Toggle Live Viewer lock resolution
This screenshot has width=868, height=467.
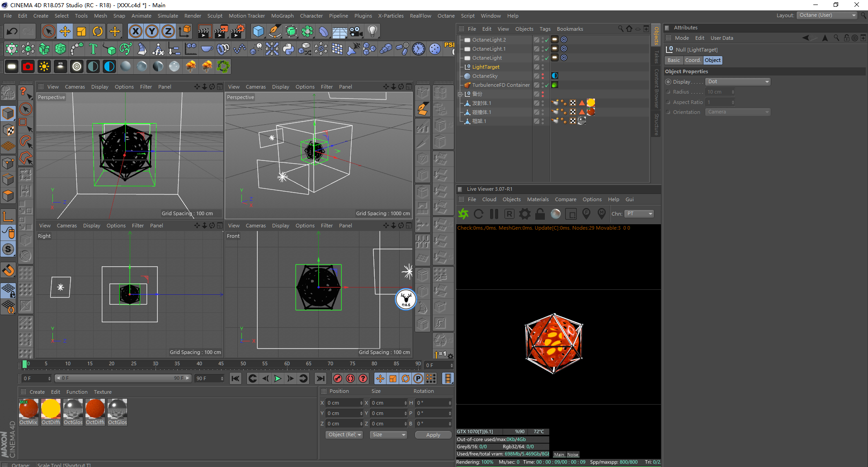click(x=540, y=214)
